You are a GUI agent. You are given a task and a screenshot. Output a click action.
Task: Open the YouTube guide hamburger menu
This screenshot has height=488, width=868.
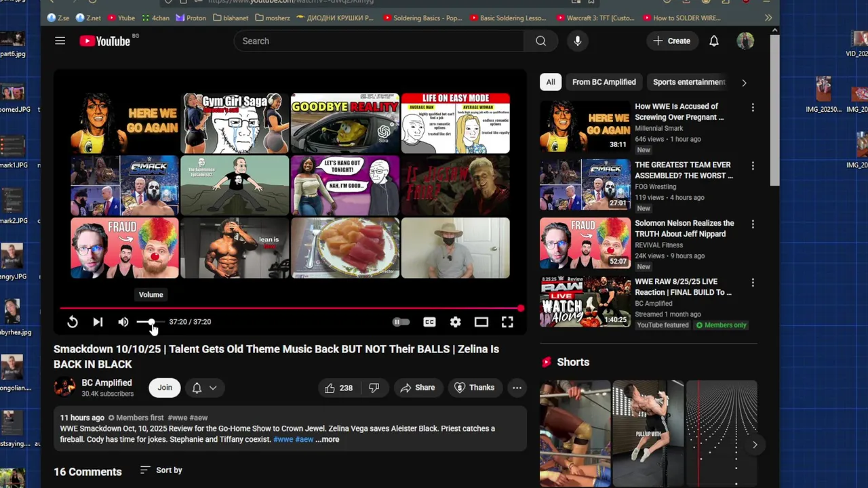[x=60, y=41]
